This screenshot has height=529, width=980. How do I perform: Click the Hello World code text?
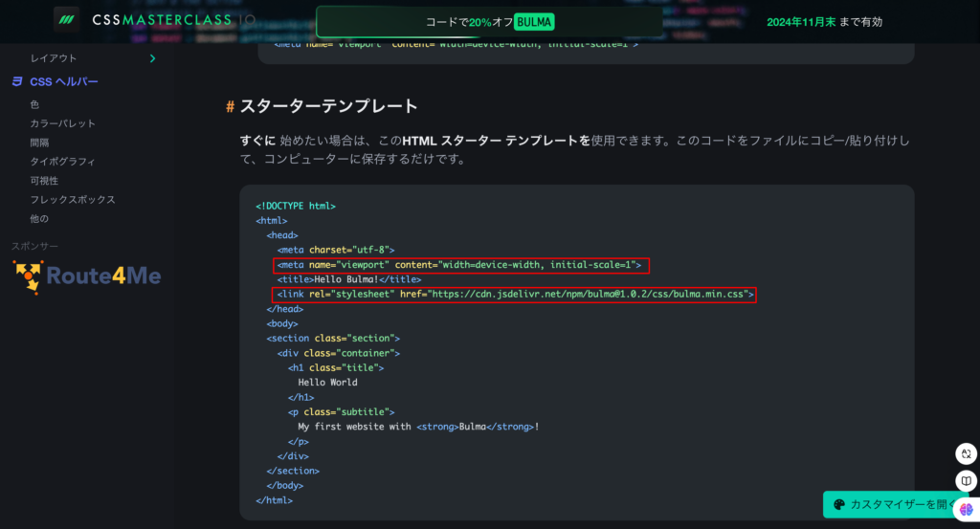pos(327,383)
